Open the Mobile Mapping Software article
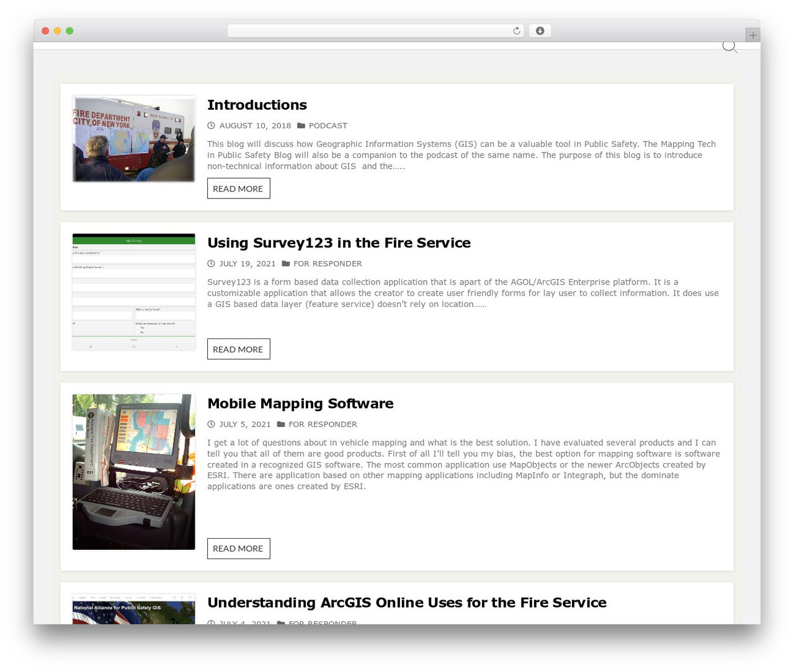This screenshot has width=794, height=672. [300, 404]
